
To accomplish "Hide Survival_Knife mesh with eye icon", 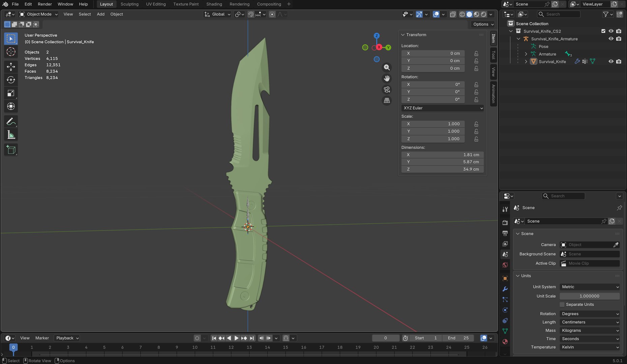I will pyautogui.click(x=611, y=62).
